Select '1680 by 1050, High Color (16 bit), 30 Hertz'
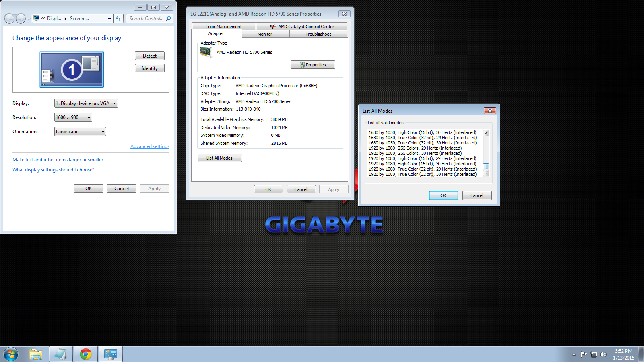This screenshot has width=644, height=362. point(423,132)
